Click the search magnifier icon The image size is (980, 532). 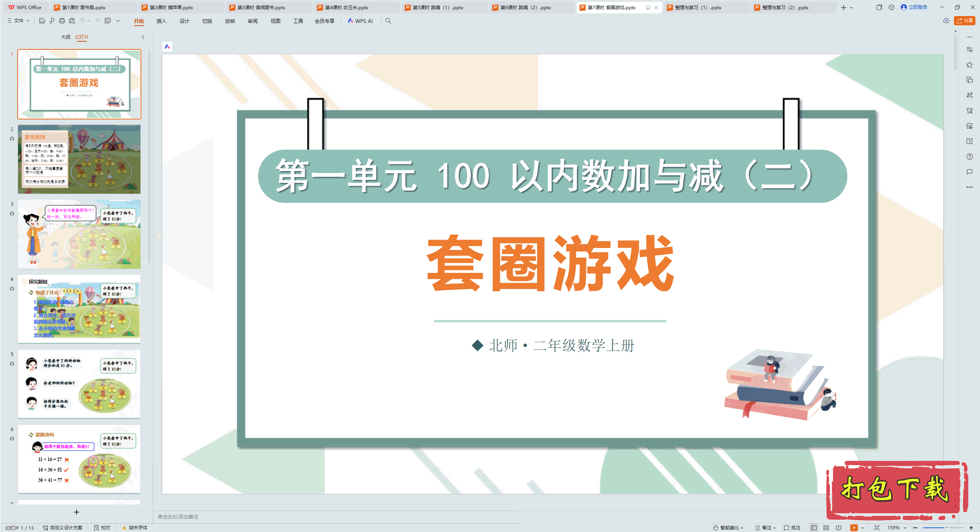[x=388, y=21]
